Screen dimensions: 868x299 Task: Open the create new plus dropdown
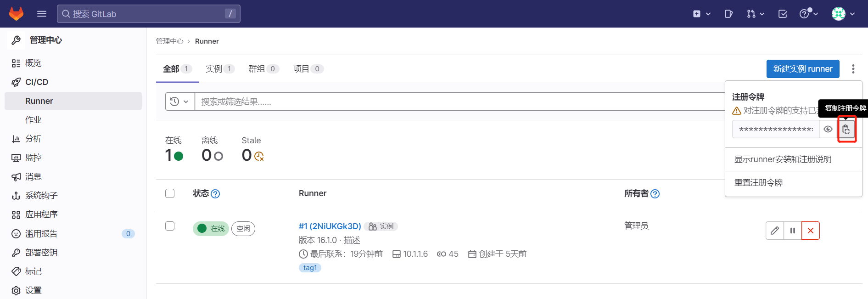702,14
